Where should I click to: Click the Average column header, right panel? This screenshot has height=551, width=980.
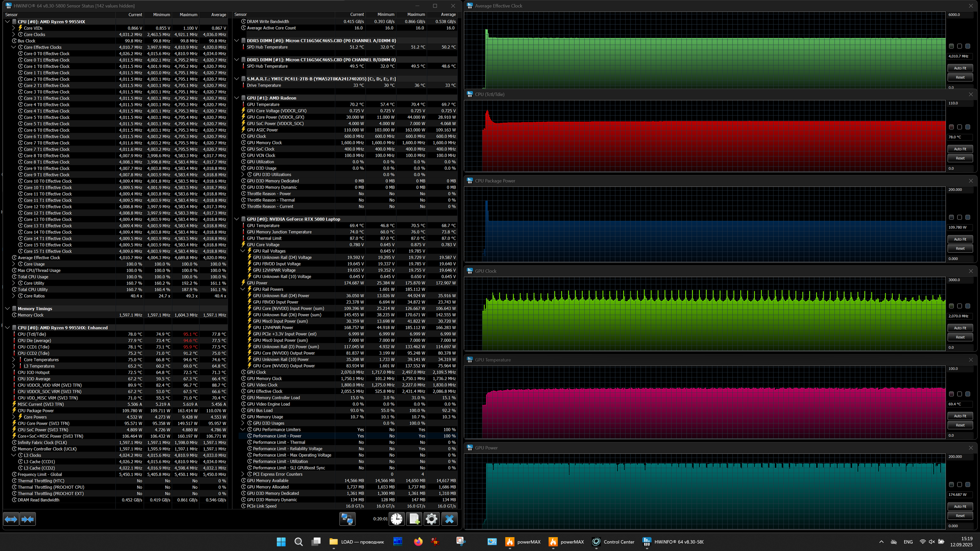pos(448,14)
